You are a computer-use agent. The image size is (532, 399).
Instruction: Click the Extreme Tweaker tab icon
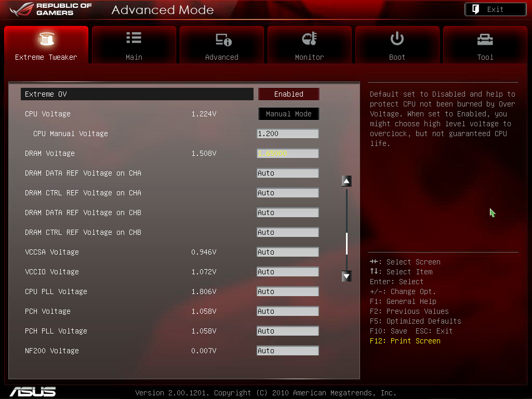pyautogui.click(x=46, y=39)
